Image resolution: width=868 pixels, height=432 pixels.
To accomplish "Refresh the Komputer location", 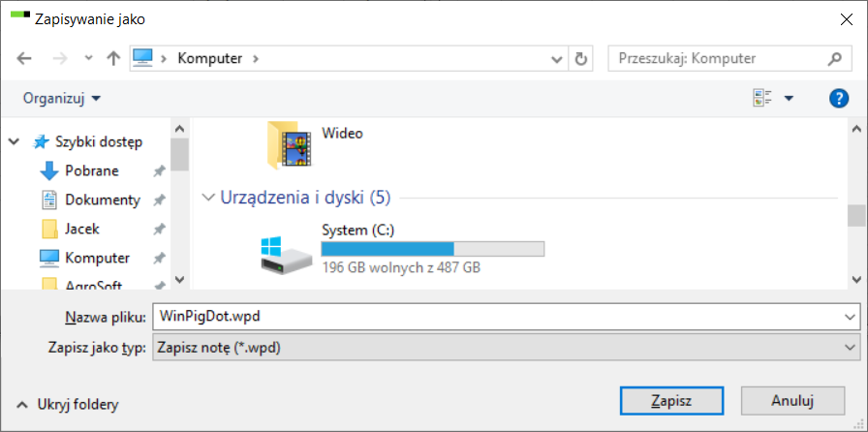I will pos(580,59).
